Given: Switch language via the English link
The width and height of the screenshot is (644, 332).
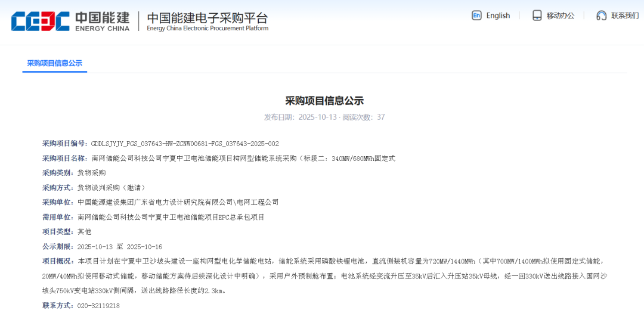Looking at the screenshot, I should click(498, 15).
